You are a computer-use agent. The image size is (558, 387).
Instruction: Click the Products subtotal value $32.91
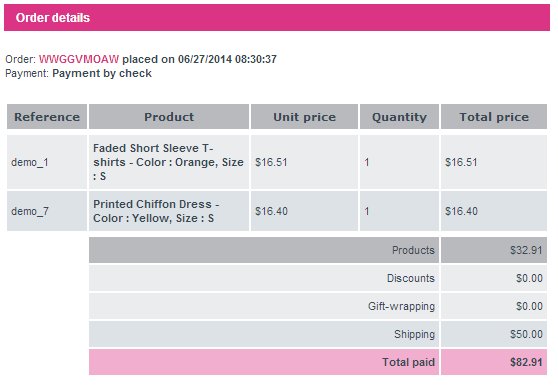(526, 250)
